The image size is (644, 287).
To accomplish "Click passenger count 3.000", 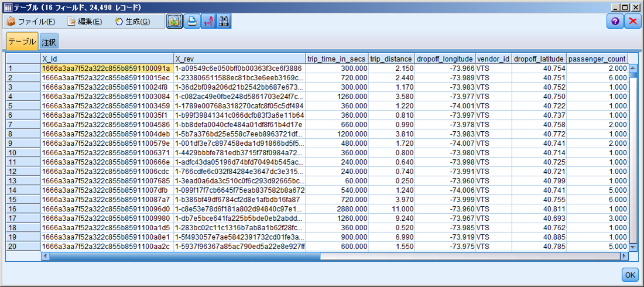I will [597, 218].
